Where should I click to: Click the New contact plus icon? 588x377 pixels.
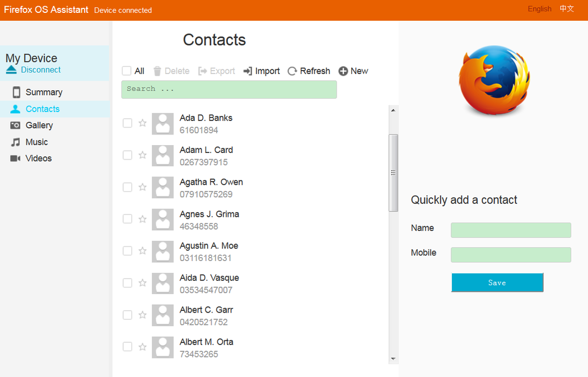(343, 71)
